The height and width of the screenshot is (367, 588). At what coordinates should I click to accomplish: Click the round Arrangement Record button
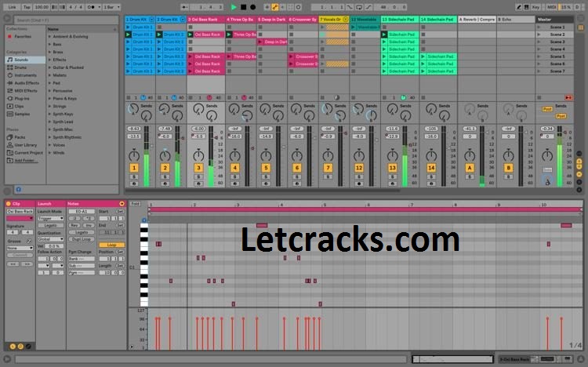coord(252,7)
